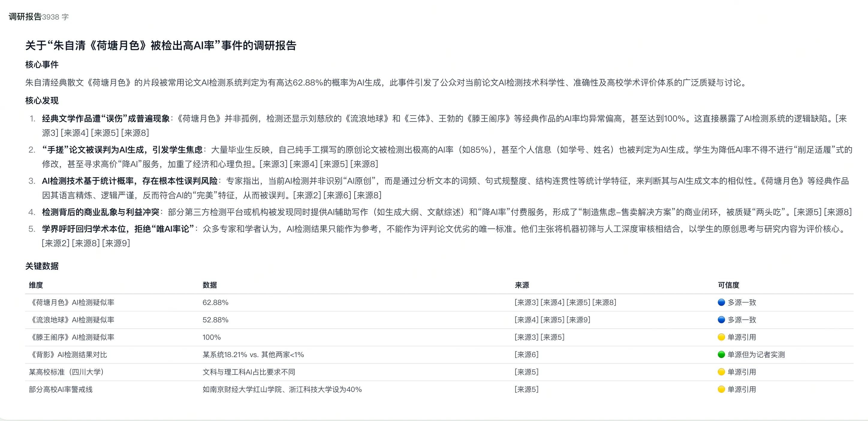This screenshot has height=421, width=868.
Task: Click the yellow dot in 部分高校AI率警戒线 row
Action: [721, 389]
